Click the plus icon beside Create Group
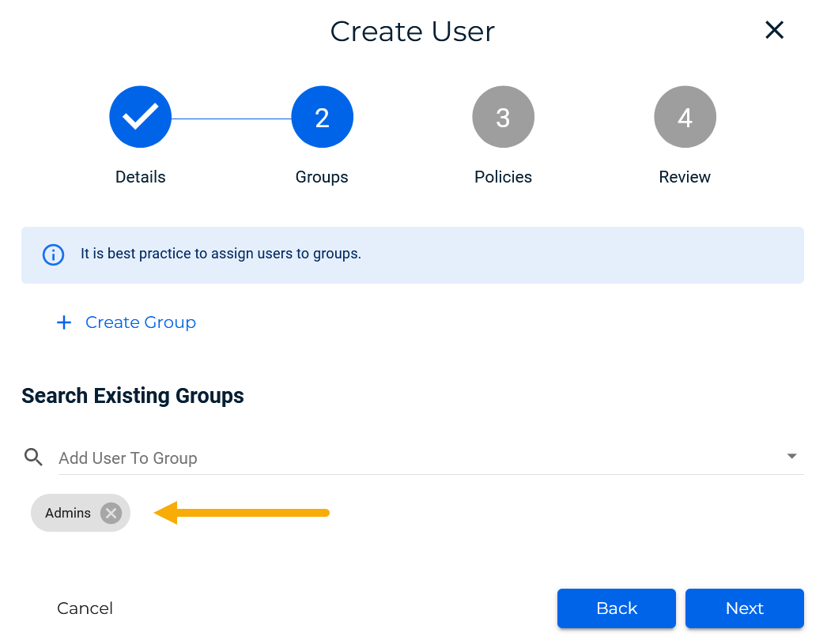Image resolution: width=827 pixels, height=644 pixels. tap(64, 322)
